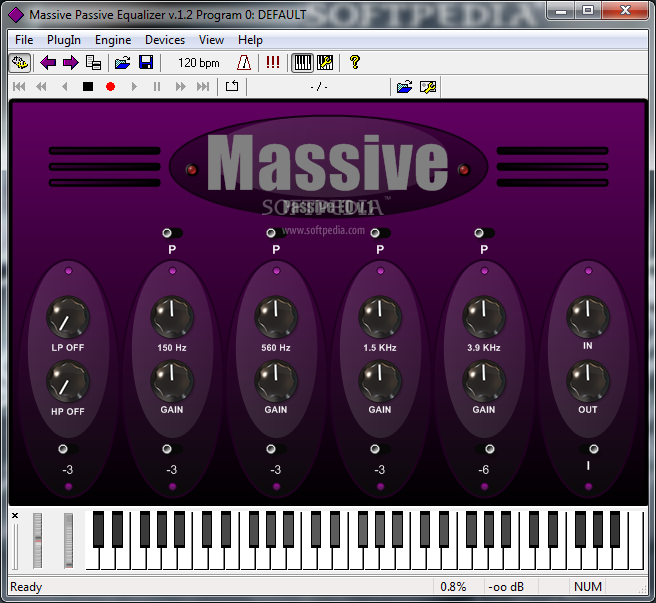Click the pitch bend wheel beside the keyboard
This screenshot has height=603, width=656.
(38, 541)
